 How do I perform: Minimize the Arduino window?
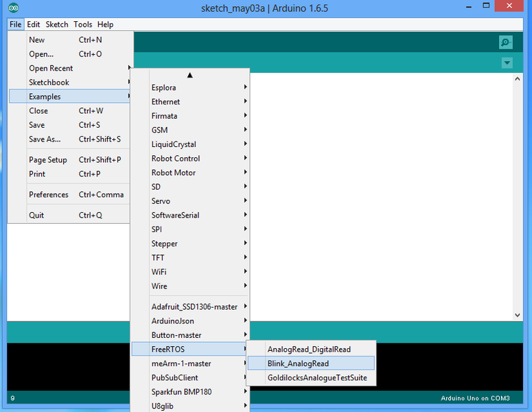point(469,6)
